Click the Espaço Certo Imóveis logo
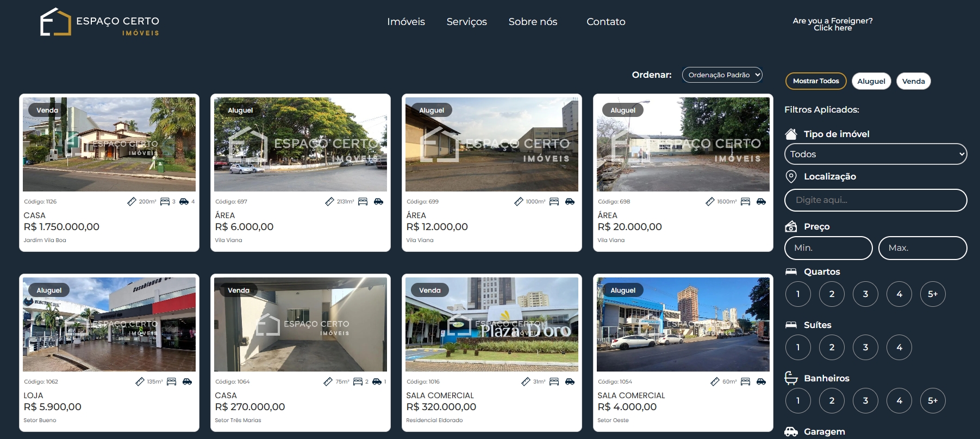This screenshot has height=439, width=980. 99,22
